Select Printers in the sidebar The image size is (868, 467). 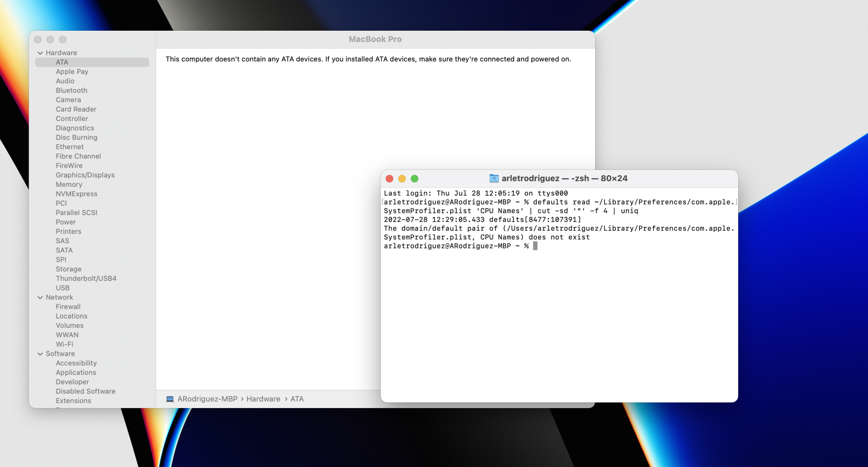[x=69, y=232]
